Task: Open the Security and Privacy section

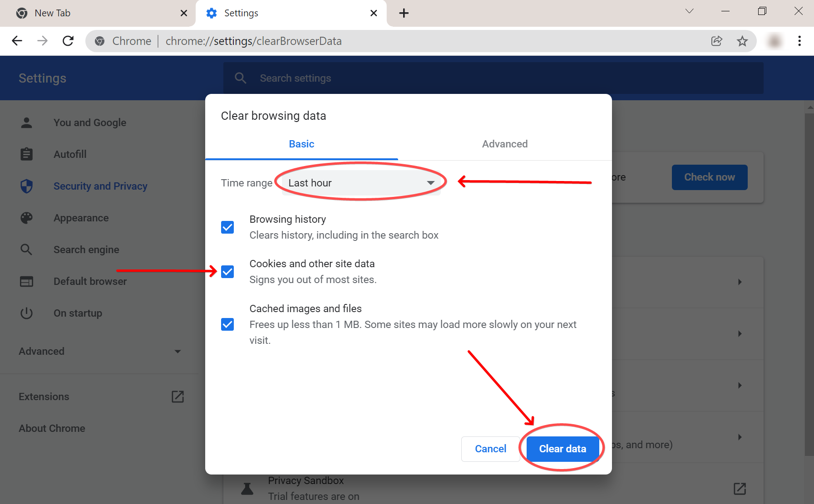Action: click(x=100, y=186)
